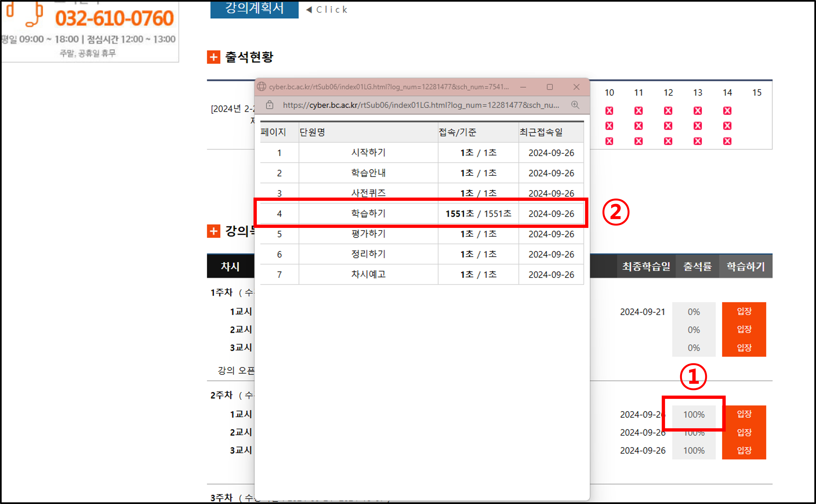Click the 0% attendance rate for week 1 first period
This screenshot has width=816, height=504.
[694, 312]
